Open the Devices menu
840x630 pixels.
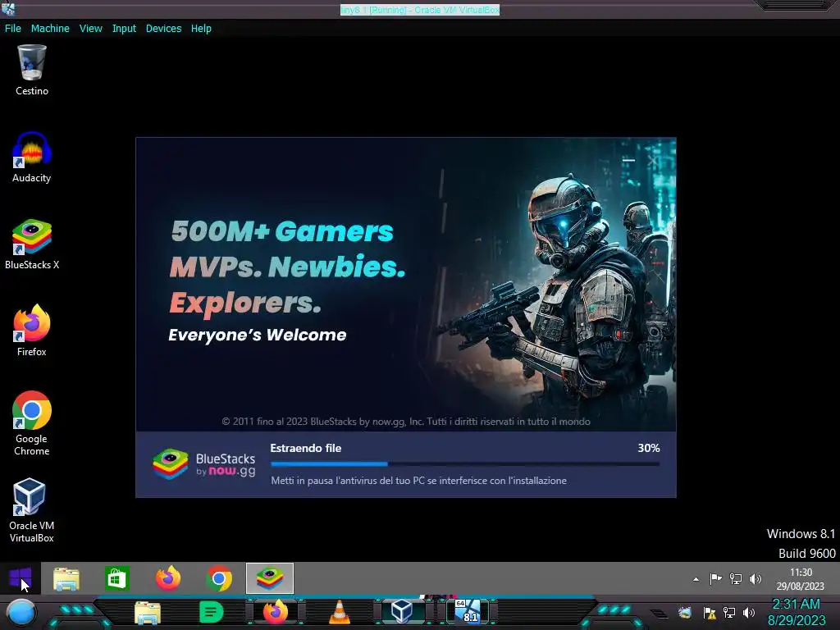tap(163, 29)
